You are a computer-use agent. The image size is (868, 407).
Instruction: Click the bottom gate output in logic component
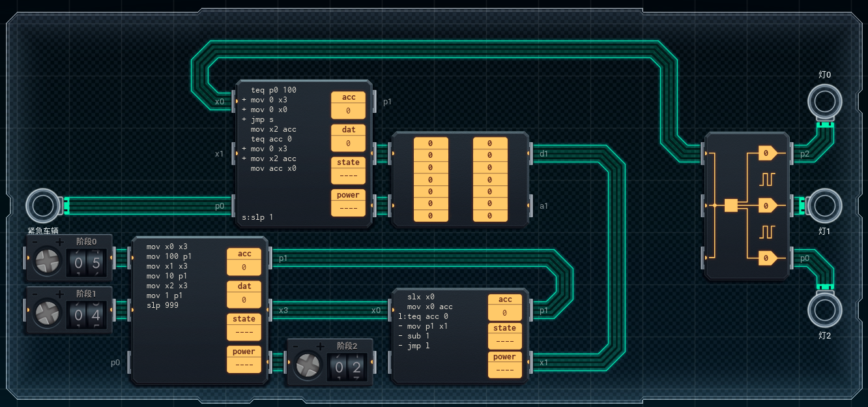(768, 258)
